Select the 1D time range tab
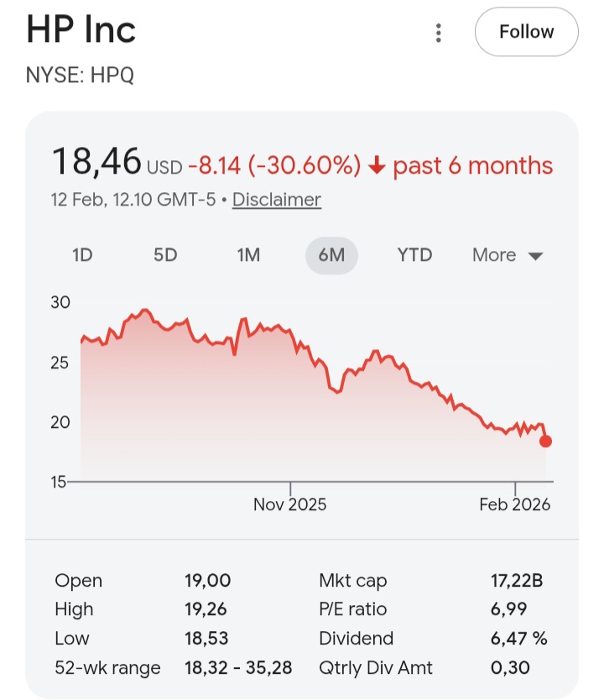604x700 pixels. pyautogui.click(x=82, y=254)
